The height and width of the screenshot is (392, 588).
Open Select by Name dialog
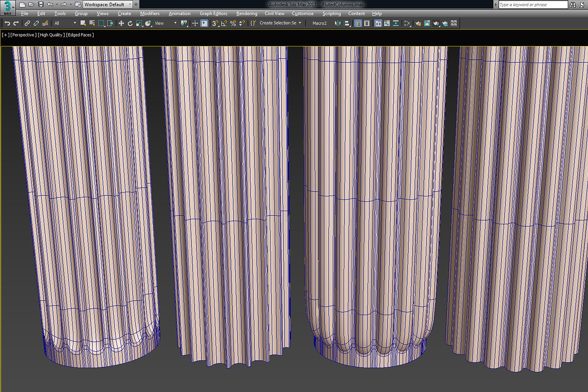click(92, 23)
